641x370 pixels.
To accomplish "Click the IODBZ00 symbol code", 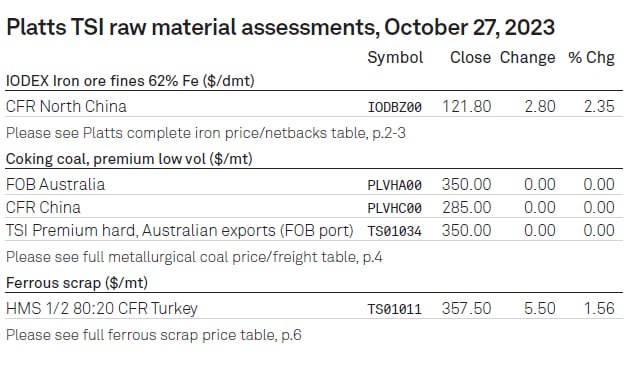I will pyautogui.click(x=394, y=108).
